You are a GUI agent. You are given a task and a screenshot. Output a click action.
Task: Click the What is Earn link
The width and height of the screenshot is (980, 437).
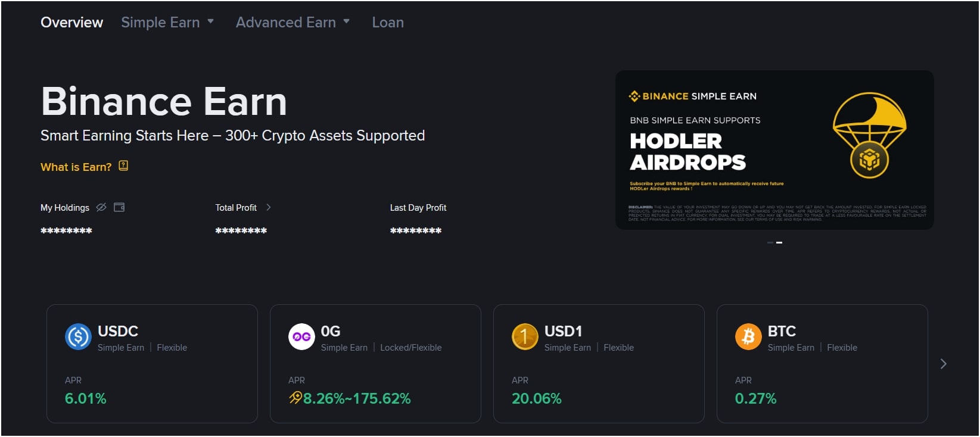click(75, 167)
